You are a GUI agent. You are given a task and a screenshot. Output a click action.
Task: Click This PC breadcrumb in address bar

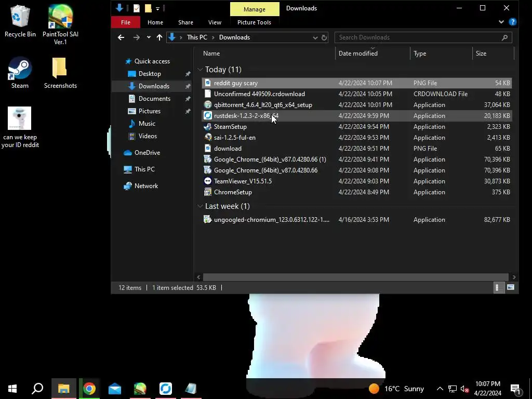click(197, 37)
